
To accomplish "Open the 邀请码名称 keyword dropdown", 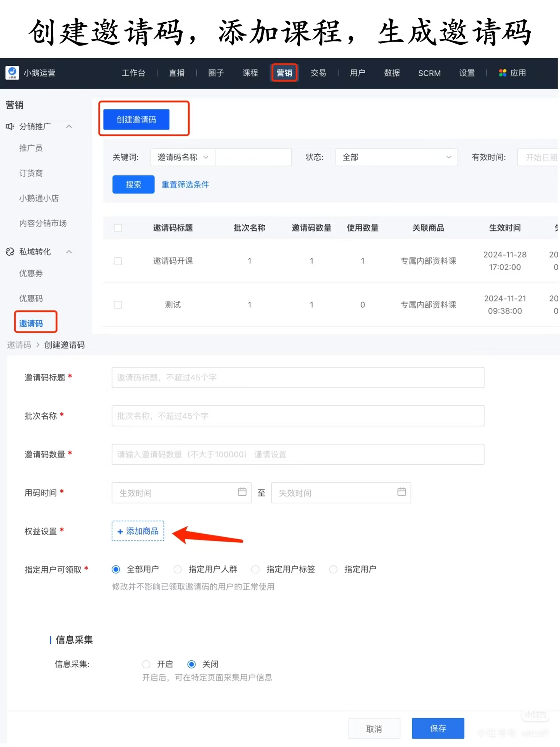I will (x=183, y=157).
